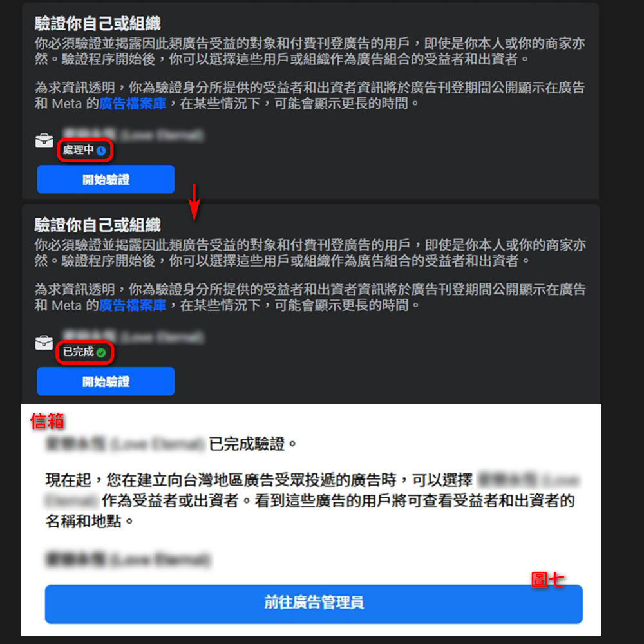This screenshot has width=644, height=644.
Task: Click the blue clock icon next to 處理中
Action: point(101,151)
